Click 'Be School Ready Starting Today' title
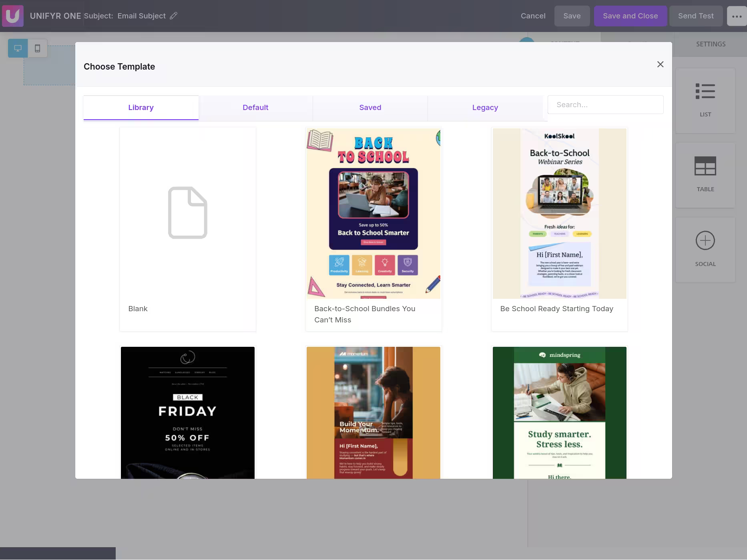The width and height of the screenshot is (747, 560). [557, 309]
